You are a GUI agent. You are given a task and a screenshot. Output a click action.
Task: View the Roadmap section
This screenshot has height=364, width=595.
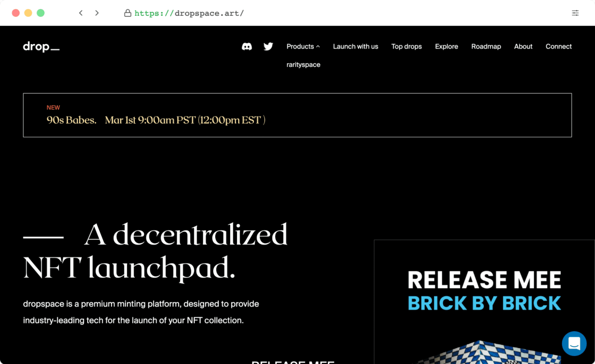pyautogui.click(x=486, y=47)
